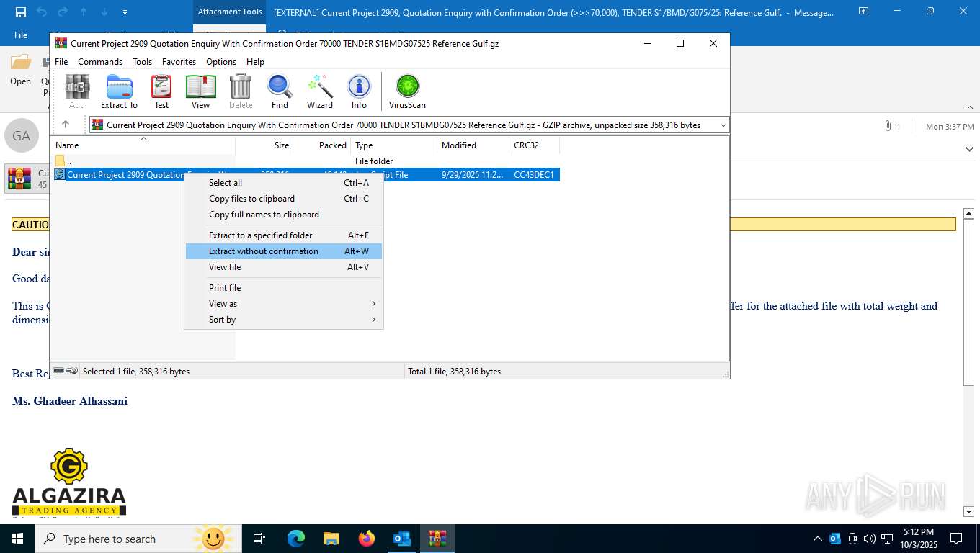Click the Windows Start button
Viewport: 980px width, 553px height.
coord(17,539)
